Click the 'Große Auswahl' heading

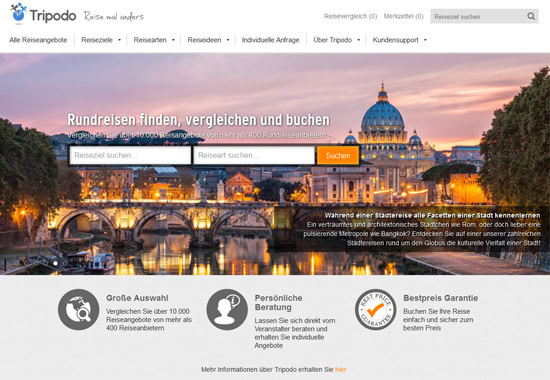point(137,298)
